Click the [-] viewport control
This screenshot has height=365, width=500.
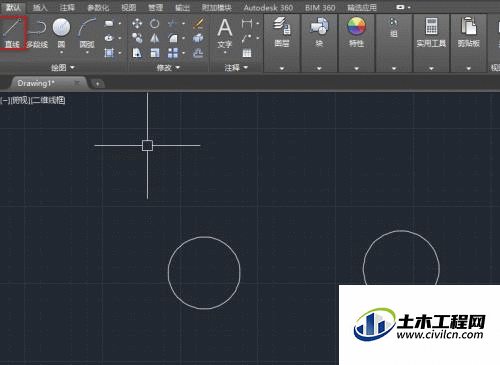pyautogui.click(x=5, y=100)
